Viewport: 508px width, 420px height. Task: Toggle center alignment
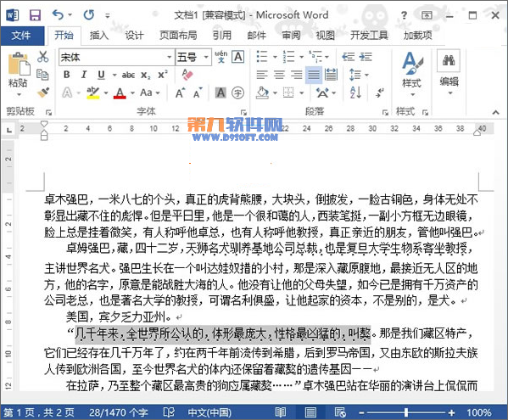[x=279, y=75]
